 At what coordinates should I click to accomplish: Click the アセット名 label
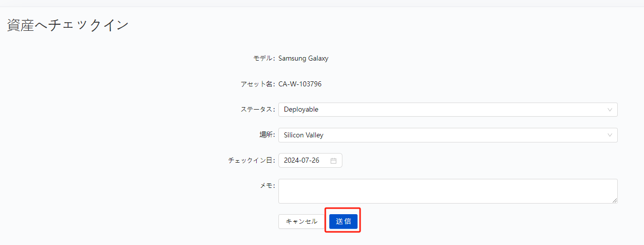click(257, 84)
